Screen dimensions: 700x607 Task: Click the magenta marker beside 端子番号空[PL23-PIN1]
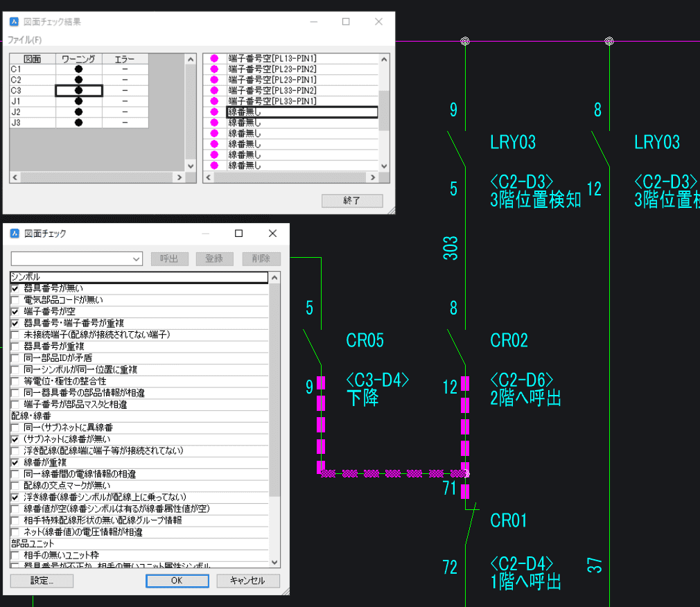pyautogui.click(x=214, y=80)
